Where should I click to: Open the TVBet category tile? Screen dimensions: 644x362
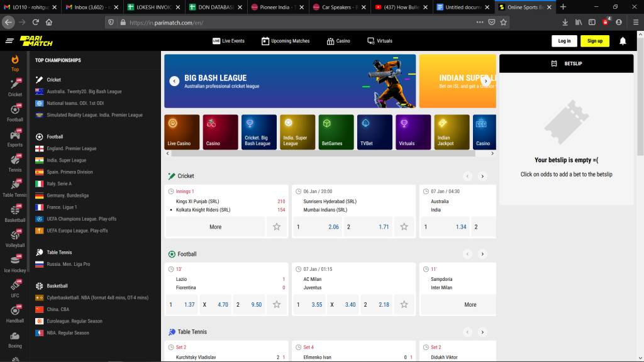click(375, 132)
